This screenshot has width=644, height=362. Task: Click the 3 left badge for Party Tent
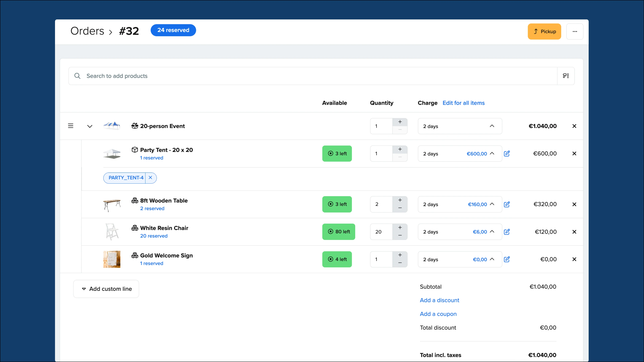(337, 153)
